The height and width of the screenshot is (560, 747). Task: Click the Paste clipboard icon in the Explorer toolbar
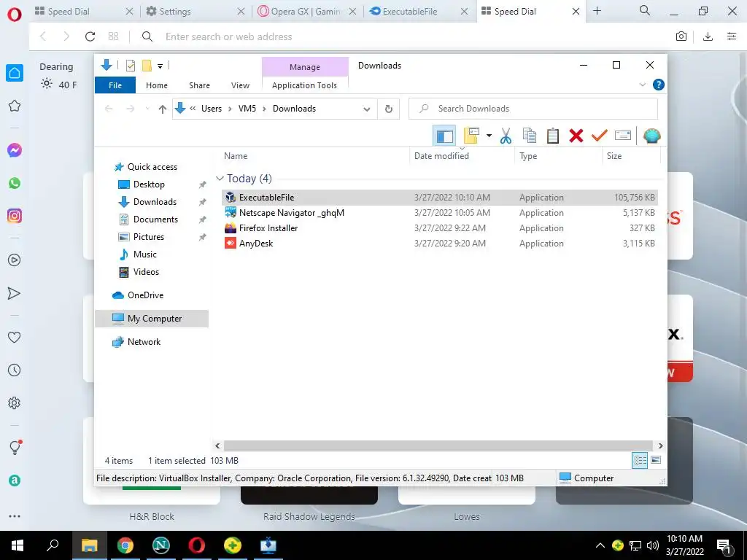[553, 136]
